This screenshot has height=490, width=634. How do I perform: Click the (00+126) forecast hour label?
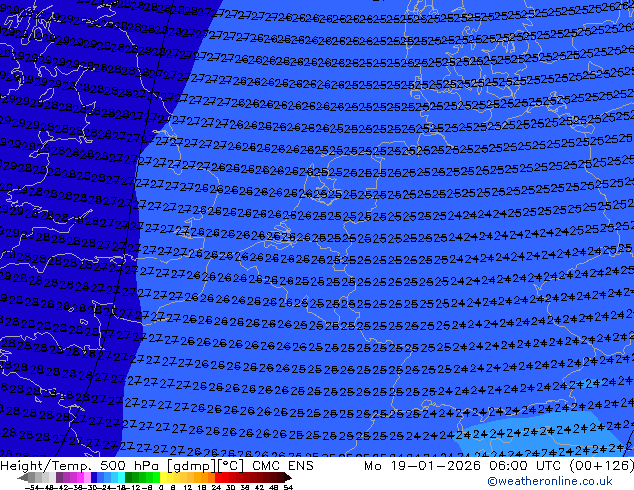click(x=601, y=466)
